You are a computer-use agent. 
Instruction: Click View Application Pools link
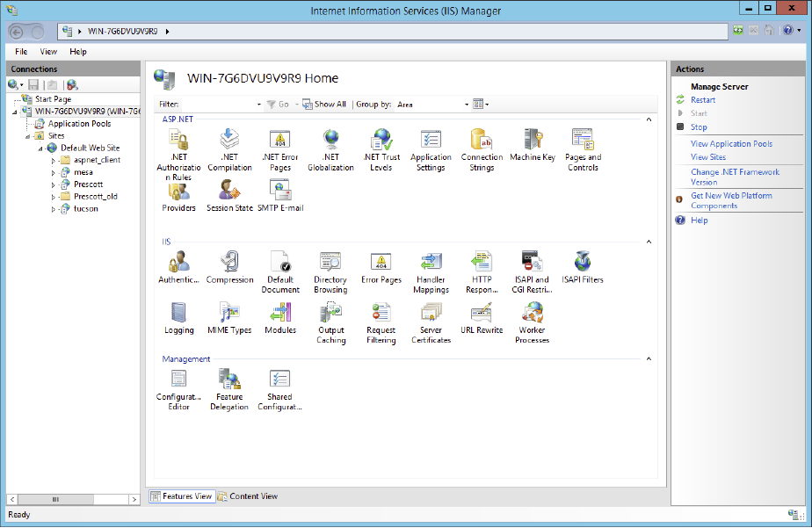point(731,144)
